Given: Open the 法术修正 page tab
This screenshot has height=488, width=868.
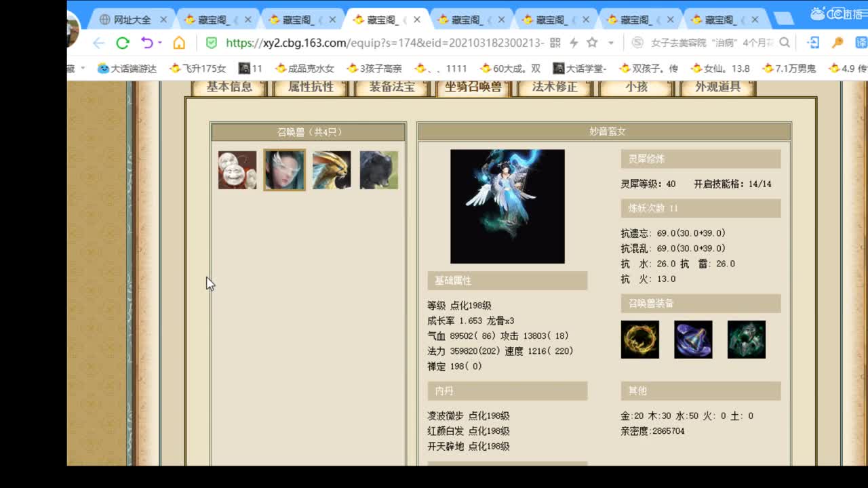Looking at the screenshot, I should (555, 87).
